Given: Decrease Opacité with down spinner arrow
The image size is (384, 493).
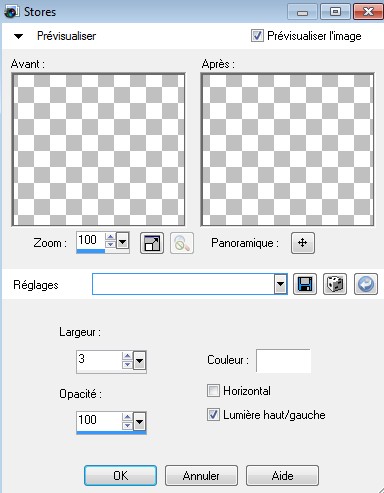Looking at the screenshot, I should [x=127, y=425].
